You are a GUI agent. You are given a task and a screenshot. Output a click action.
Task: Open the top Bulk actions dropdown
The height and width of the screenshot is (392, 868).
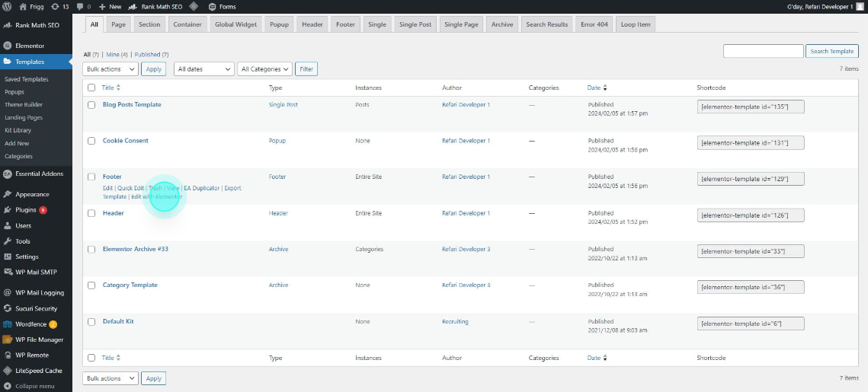[111, 69]
